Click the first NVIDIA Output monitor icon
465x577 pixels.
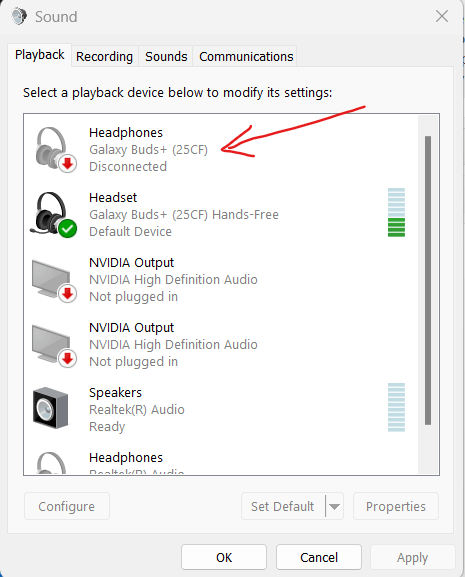point(54,281)
